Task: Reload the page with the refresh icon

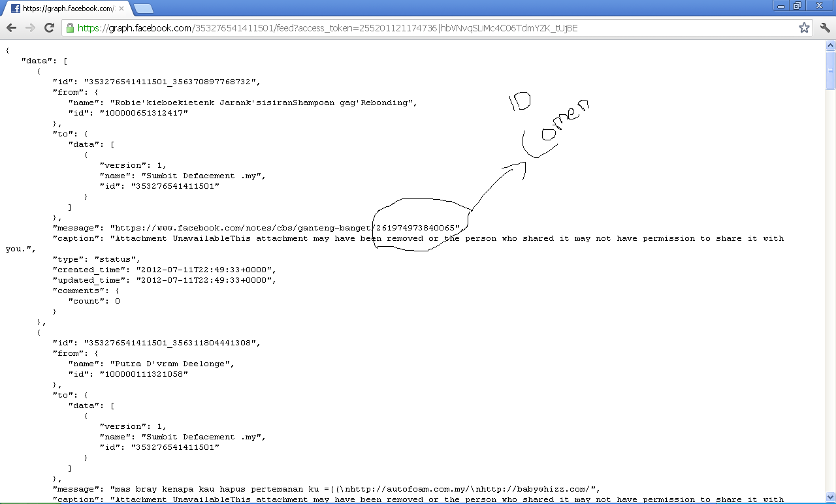Action: [x=49, y=28]
